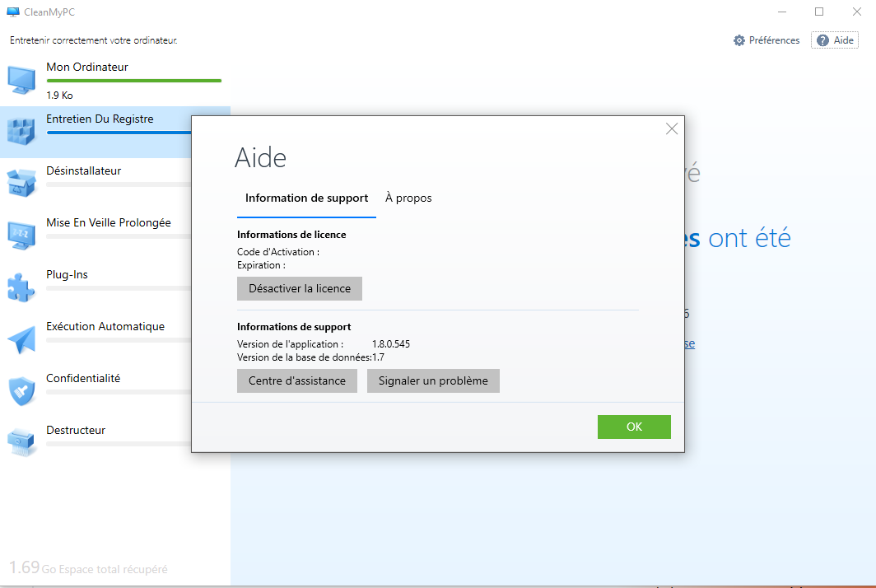Click the Mon Ordinateur monitor icon
The width and height of the screenshot is (876, 588).
coord(21,81)
